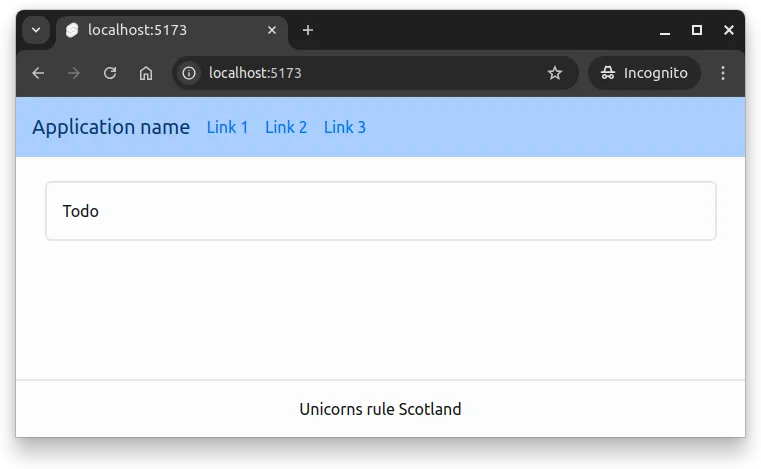The height and width of the screenshot is (469, 761).
Task: Open the tab search dropdown chevron
Action: 36,30
